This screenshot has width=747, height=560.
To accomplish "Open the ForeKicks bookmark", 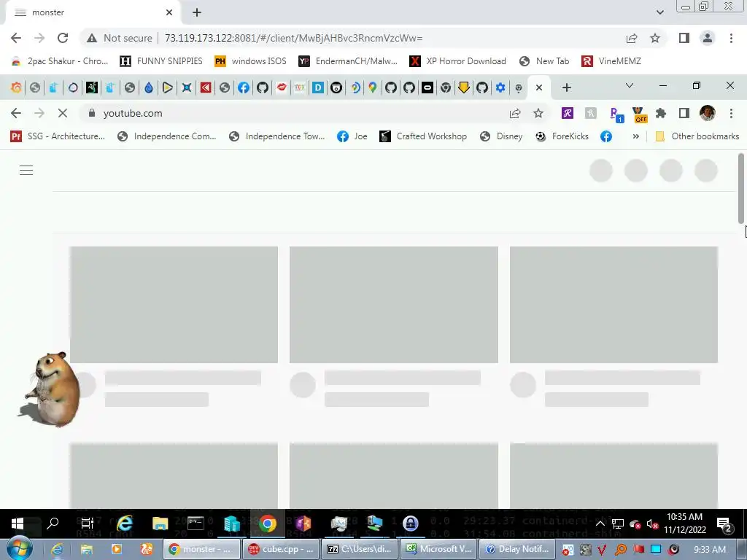I will [562, 136].
